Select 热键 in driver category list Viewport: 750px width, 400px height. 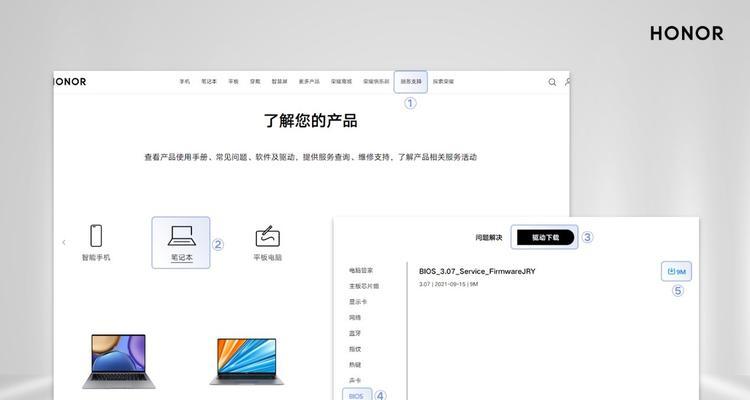(355, 365)
